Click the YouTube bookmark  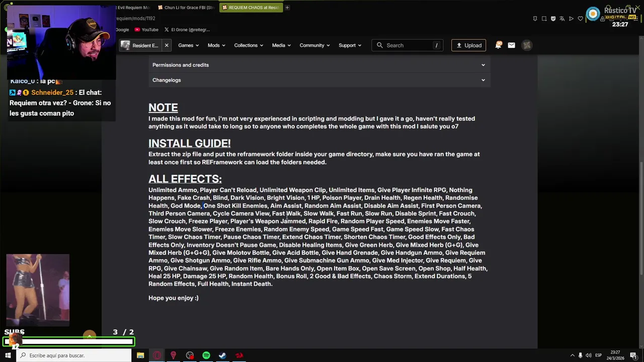coord(146,30)
